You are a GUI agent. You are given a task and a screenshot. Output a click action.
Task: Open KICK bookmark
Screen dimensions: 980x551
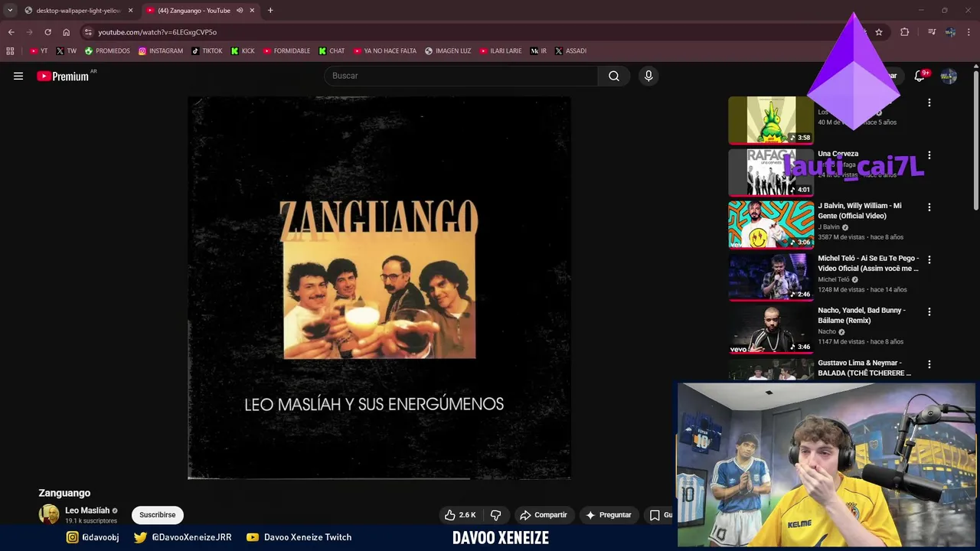(243, 51)
